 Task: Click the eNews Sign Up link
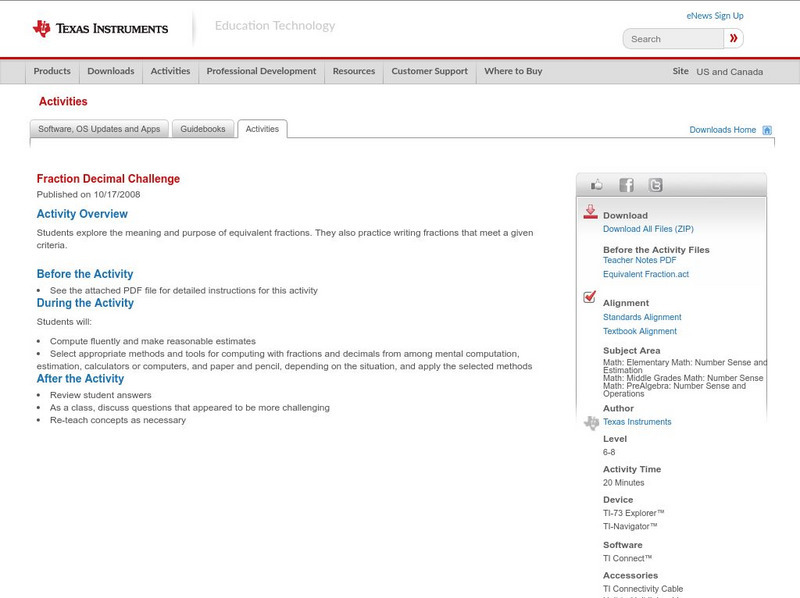pyautogui.click(x=715, y=16)
